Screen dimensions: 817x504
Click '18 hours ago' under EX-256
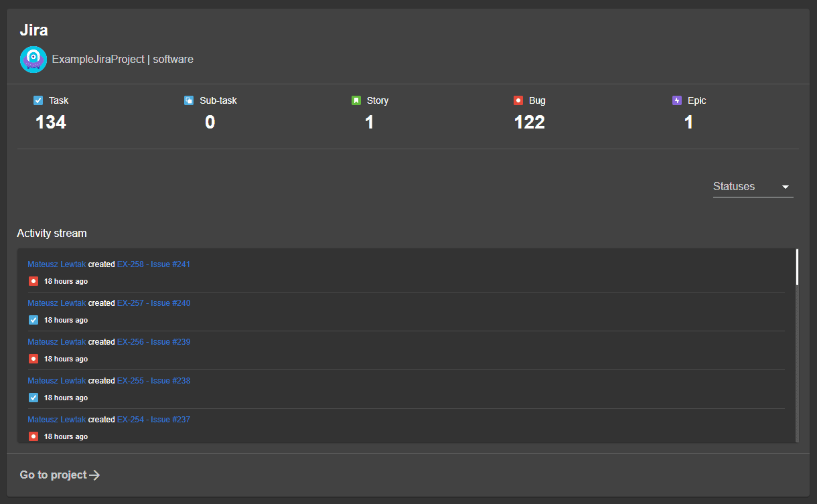[x=66, y=359]
